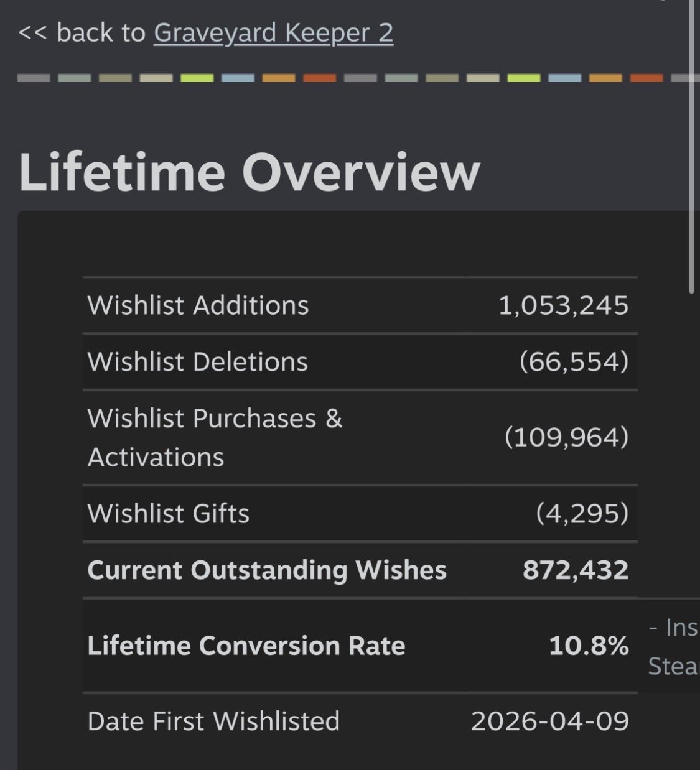This screenshot has width=700, height=770.
Task: Select the 1,053,245 additions value
Action: pyautogui.click(x=563, y=305)
